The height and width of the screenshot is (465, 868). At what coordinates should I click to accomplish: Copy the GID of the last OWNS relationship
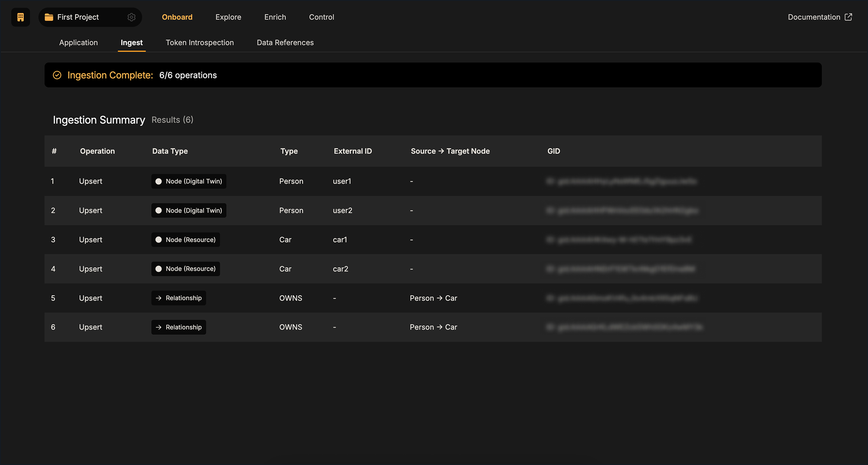(550, 327)
